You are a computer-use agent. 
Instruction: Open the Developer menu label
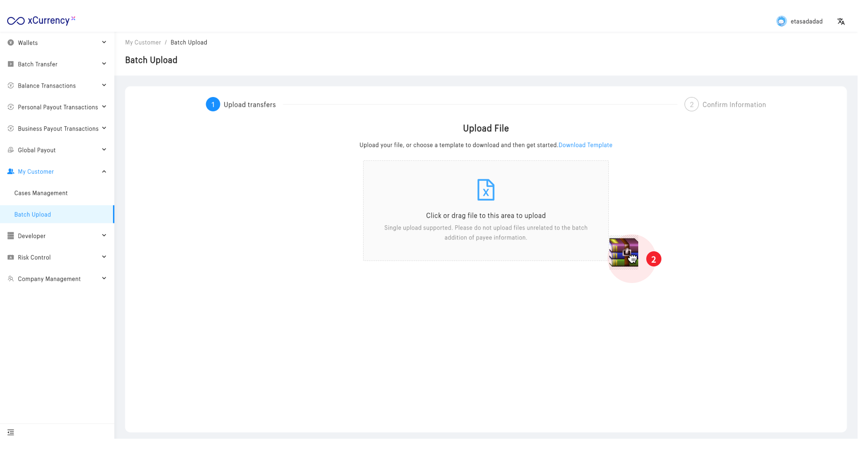(32, 236)
